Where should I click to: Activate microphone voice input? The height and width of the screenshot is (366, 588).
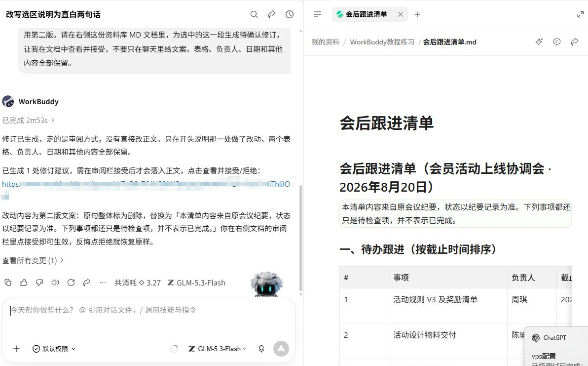tap(261, 349)
